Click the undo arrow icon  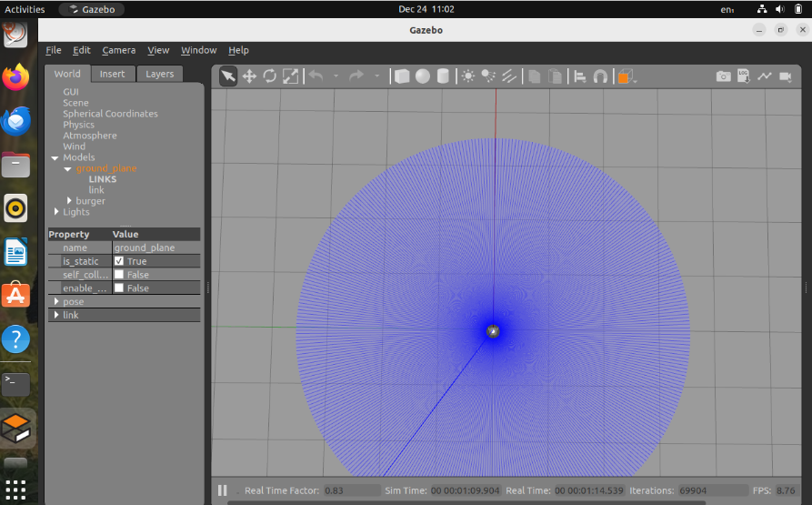(316, 76)
